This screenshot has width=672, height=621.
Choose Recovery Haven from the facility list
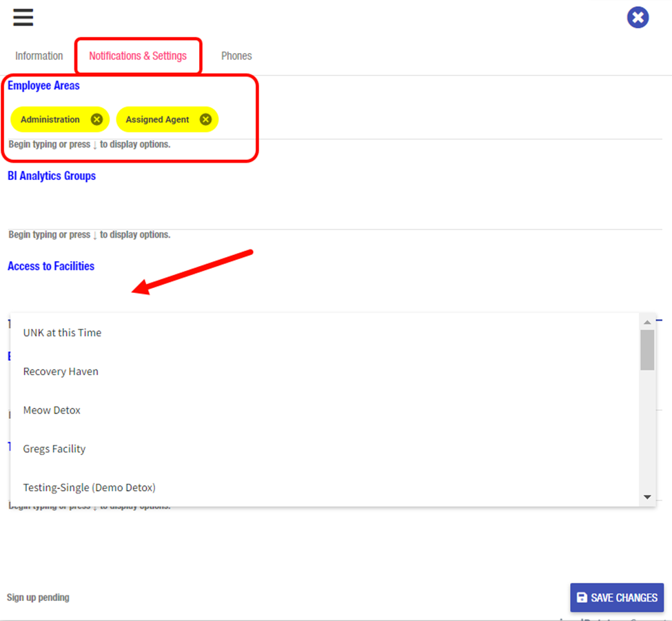pos(61,371)
